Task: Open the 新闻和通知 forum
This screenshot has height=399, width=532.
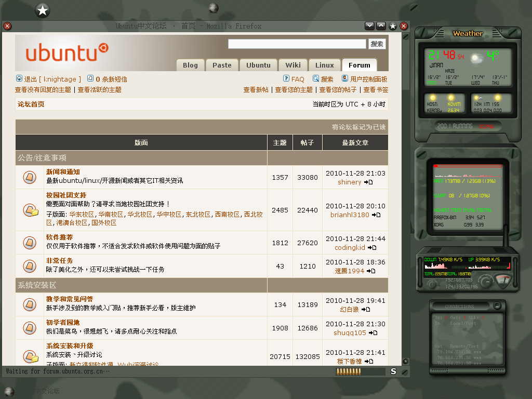Action: coord(63,172)
